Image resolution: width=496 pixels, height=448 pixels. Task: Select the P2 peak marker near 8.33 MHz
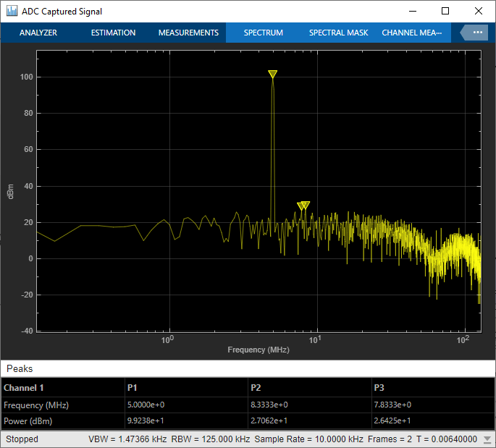point(306,205)
